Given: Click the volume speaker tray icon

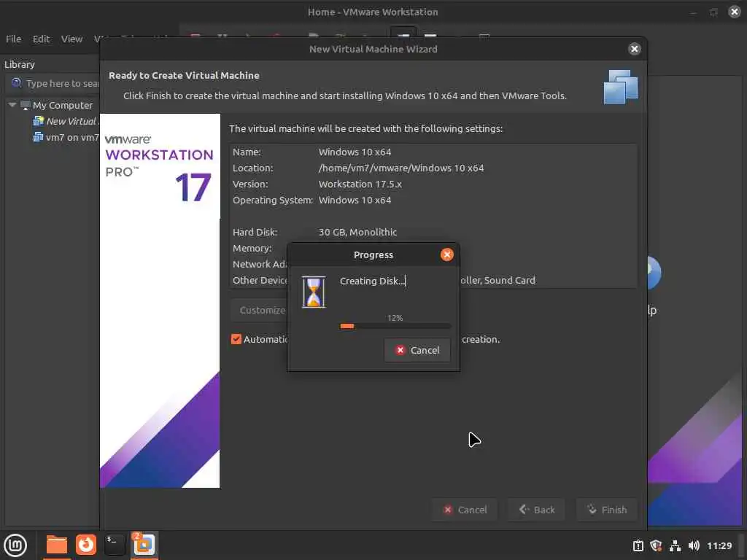Looking at the screenshot, I should click(694, 545).
